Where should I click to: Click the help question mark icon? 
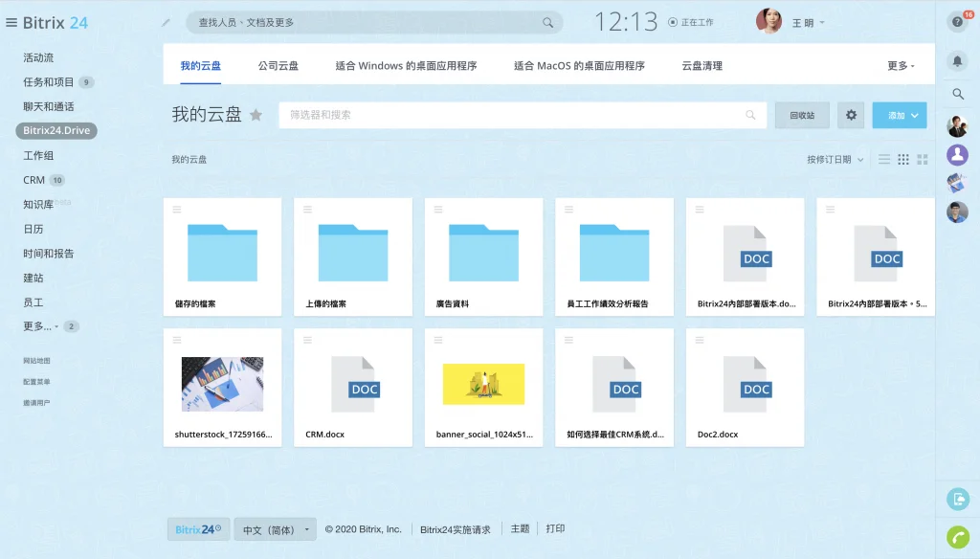point(957,22)
